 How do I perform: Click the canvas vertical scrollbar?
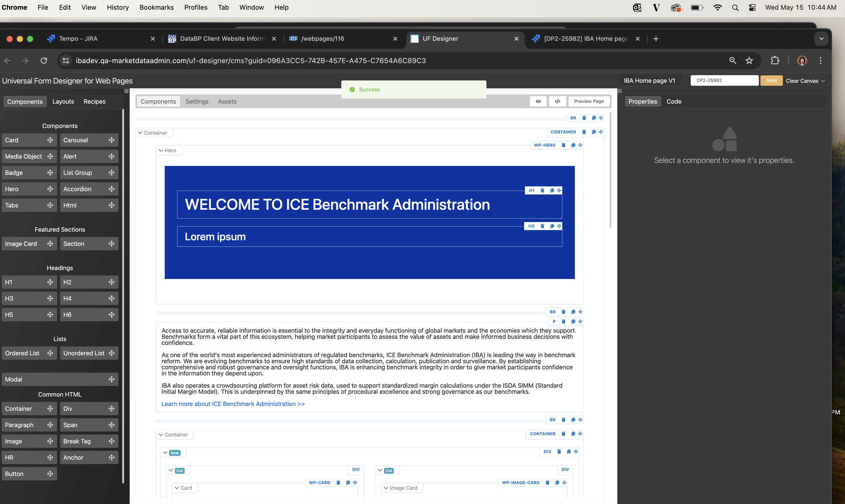[610, 170]
